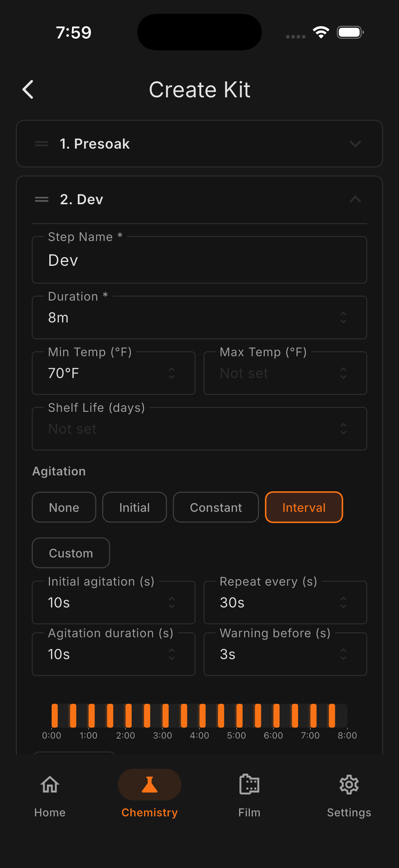Select None agitation option
The height and width of the screenshot is (868, 399).
point(64,507)
